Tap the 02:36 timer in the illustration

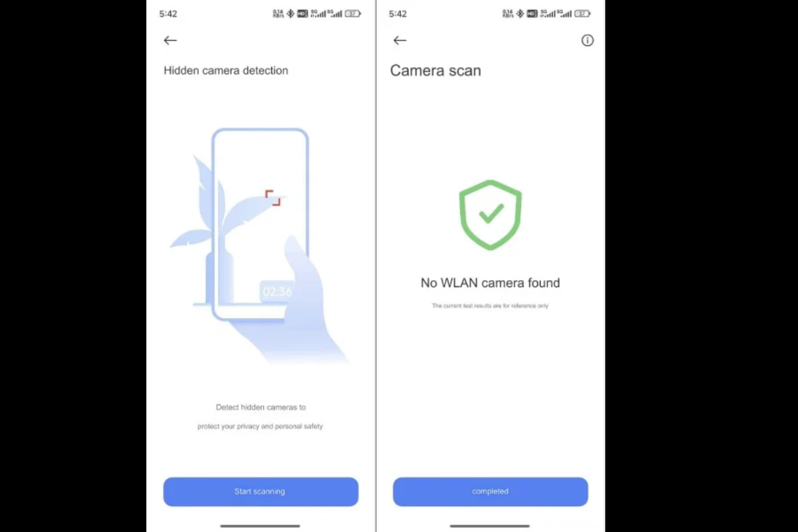(277, 291)
